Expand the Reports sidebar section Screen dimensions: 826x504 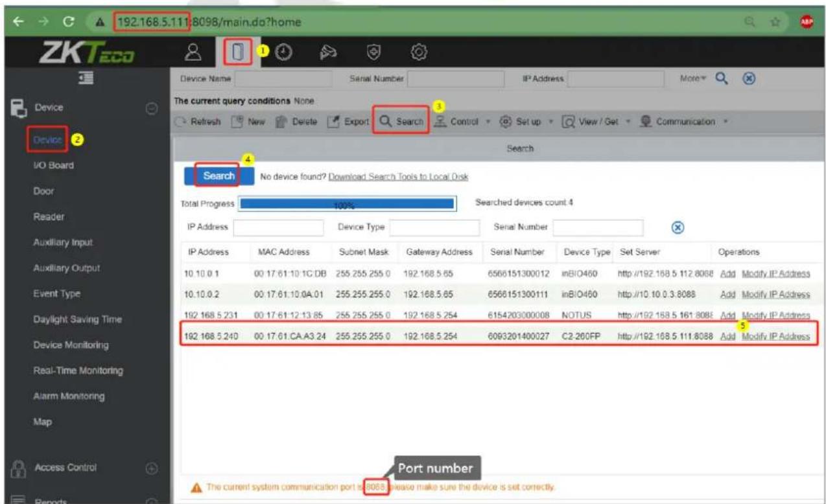point(150,501)
